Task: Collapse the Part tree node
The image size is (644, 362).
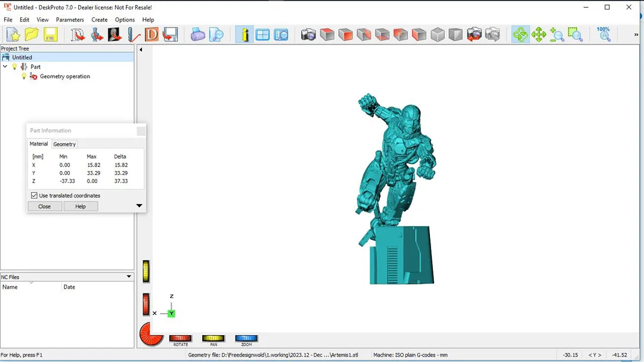Action: pyautogui.click(x=5, y=67)
